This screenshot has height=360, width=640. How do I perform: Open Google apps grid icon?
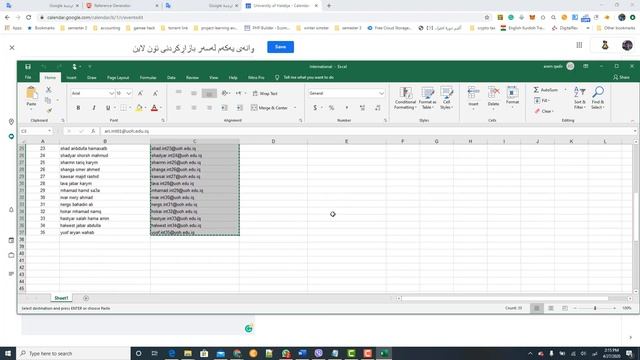click(x=579, y=45)
